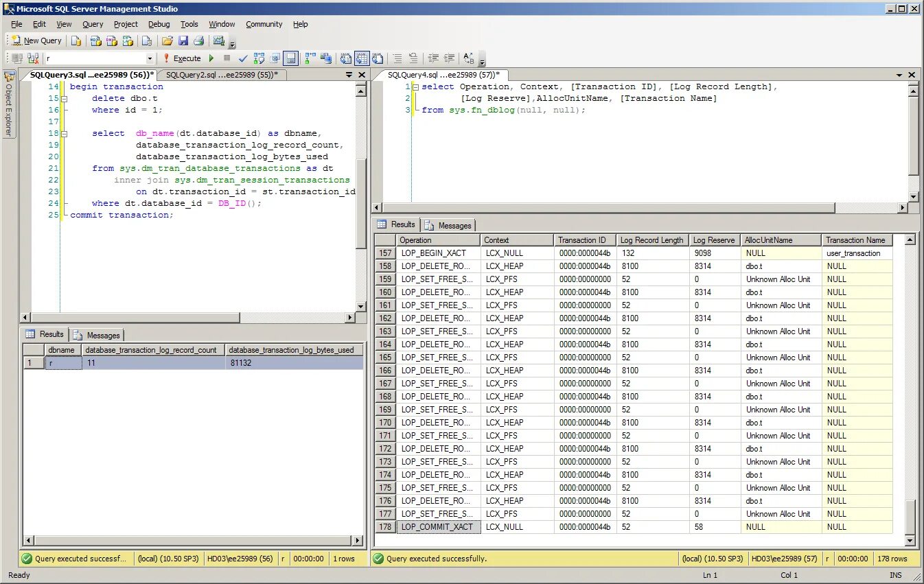Specify Values for Template Parameters icon
Screen dimensions: 924x584
click(x=470, y=58)
